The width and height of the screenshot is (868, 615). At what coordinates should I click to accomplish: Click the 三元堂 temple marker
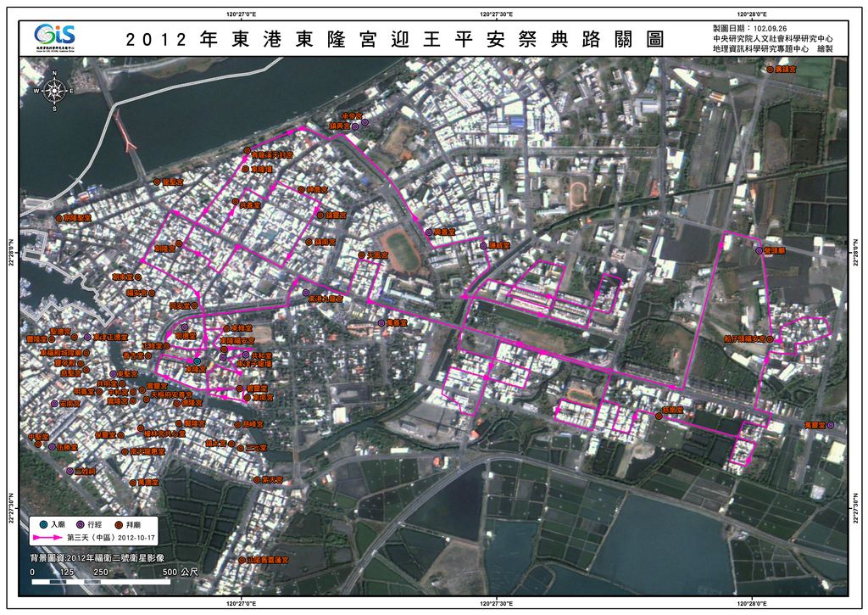240,447
